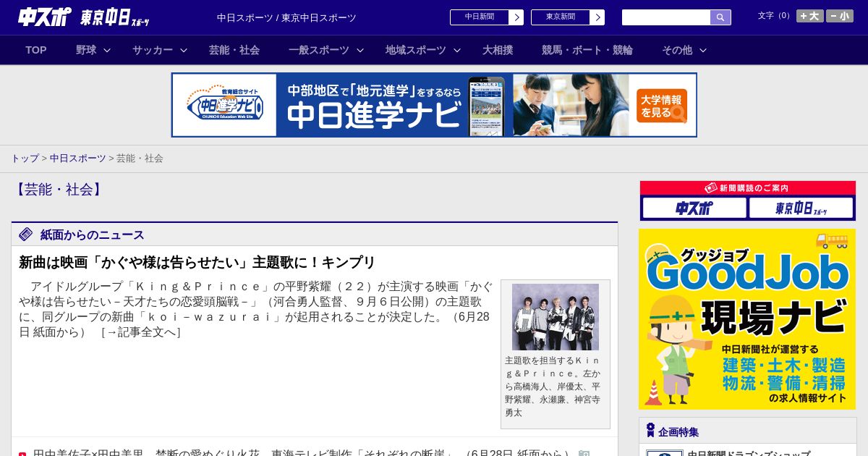Click the 新聞購読のご案内 header icon
The height and width of the screenshot is (456, 868).
(711, 187)
